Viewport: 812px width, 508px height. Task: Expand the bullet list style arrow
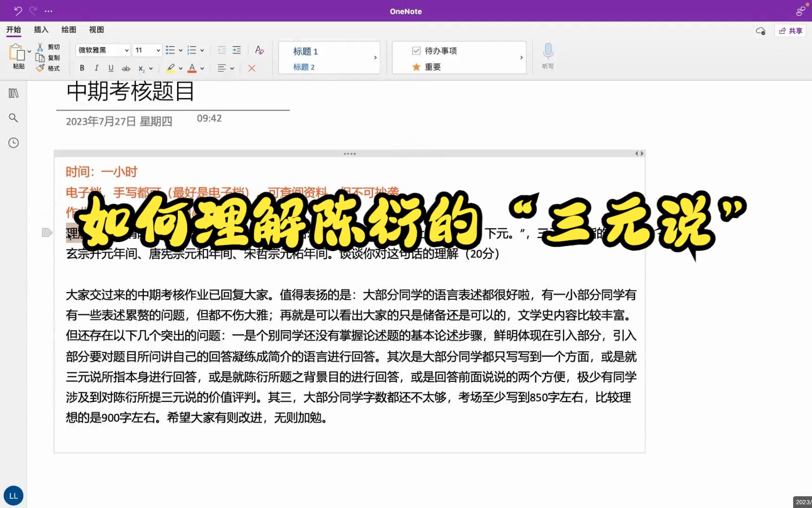click(x=180, y=50)
